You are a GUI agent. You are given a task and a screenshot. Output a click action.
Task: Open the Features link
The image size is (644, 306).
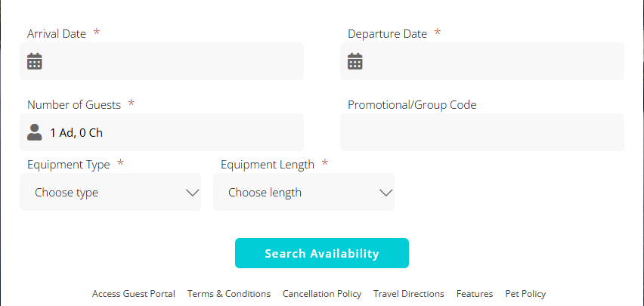pyautogui.click(x=475, y=294)
